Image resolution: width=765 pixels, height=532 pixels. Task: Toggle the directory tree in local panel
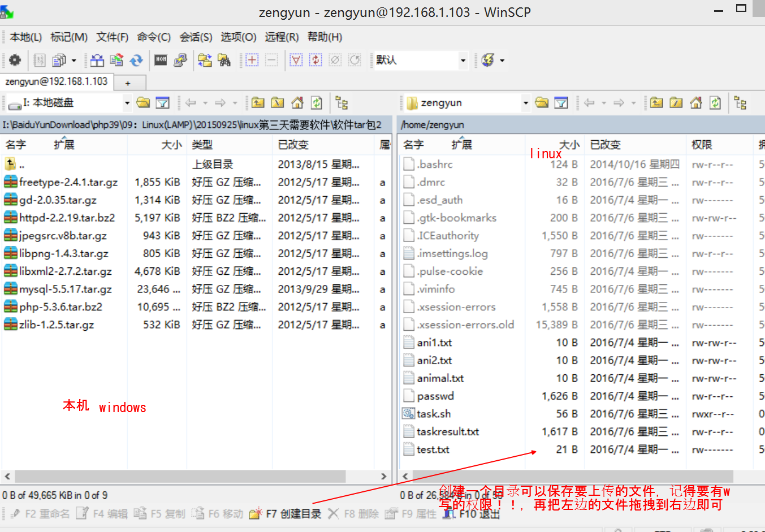342,102
